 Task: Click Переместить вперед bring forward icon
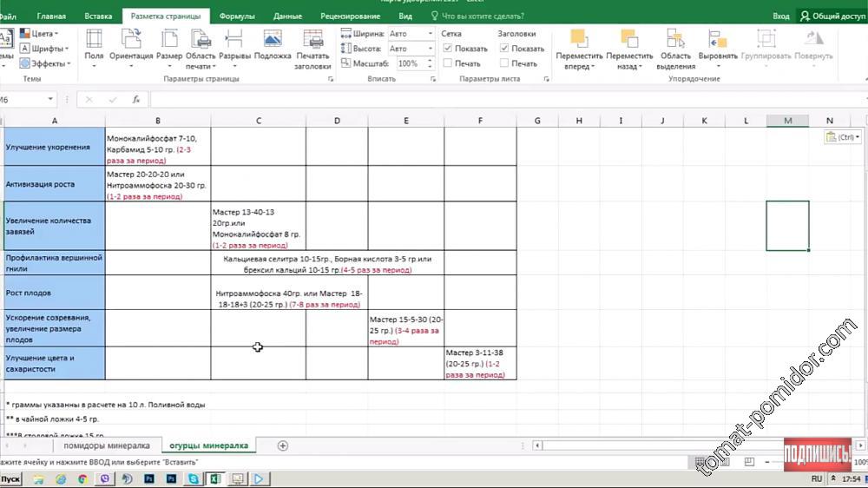pyautogui.click(x=578, y=49)
